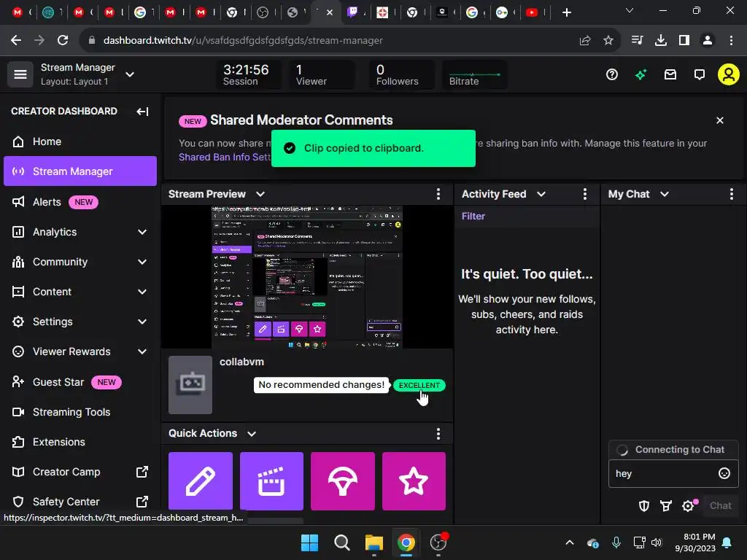The image size is (747, 560).
Task: Open the emote picker in chat
Action: (x=724, y=473)
